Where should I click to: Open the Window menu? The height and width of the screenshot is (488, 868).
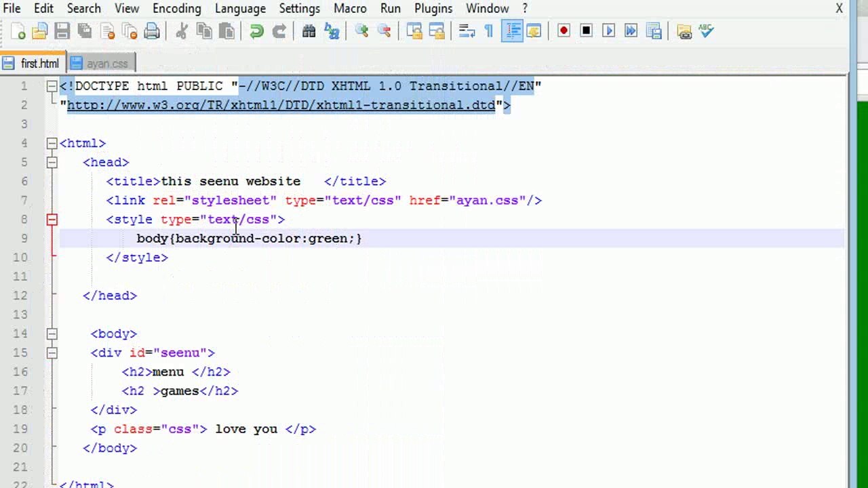coord(487,9)
